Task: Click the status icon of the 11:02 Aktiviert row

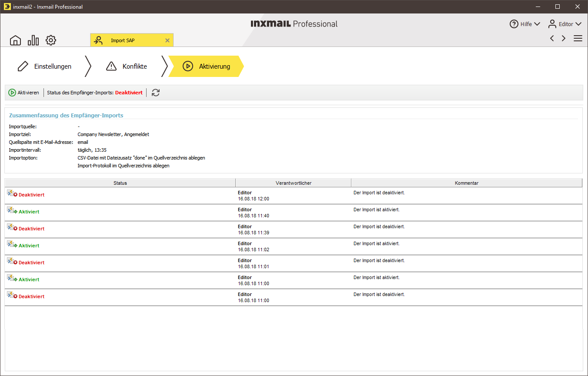Action: [12, 244]
